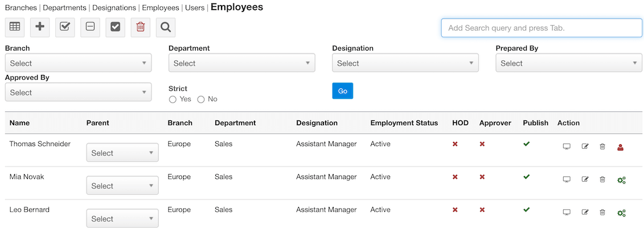The image size is (644, 229).
Task: Go to Branches in breadcrumb navigation
Action: tap(20, 8)
